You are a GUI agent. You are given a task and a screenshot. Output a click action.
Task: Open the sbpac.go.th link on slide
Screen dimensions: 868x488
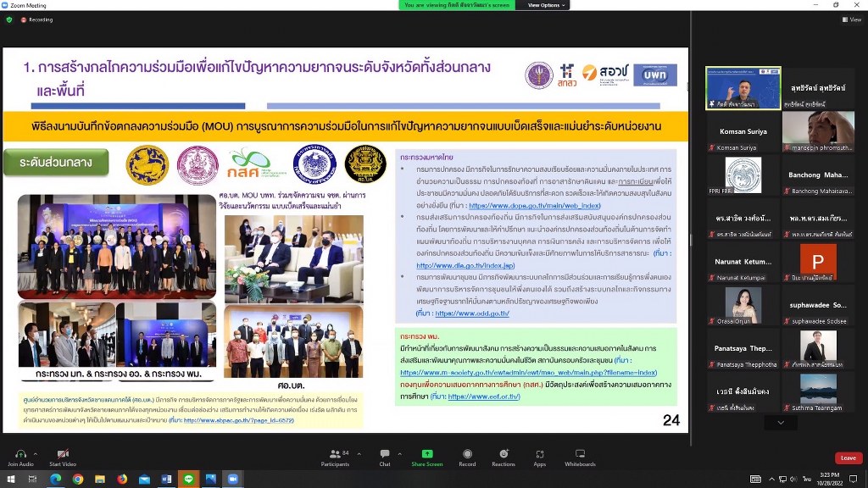pyautogui.click(x=238, y=420)
